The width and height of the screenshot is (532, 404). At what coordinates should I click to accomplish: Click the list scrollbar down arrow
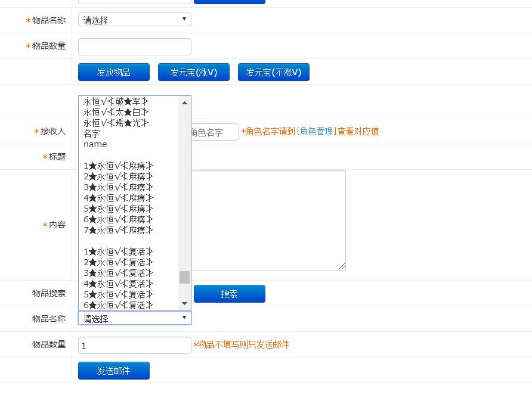coord(184,304)
